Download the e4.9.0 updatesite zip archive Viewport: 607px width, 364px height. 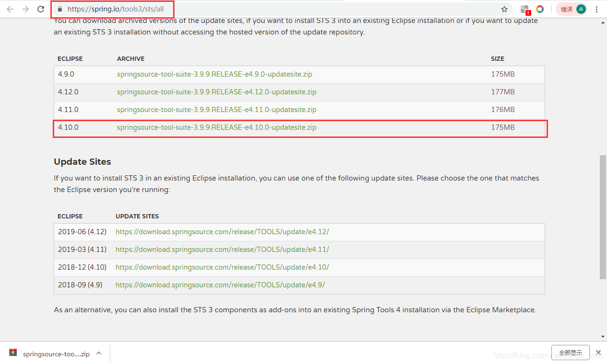click(214, 74)
